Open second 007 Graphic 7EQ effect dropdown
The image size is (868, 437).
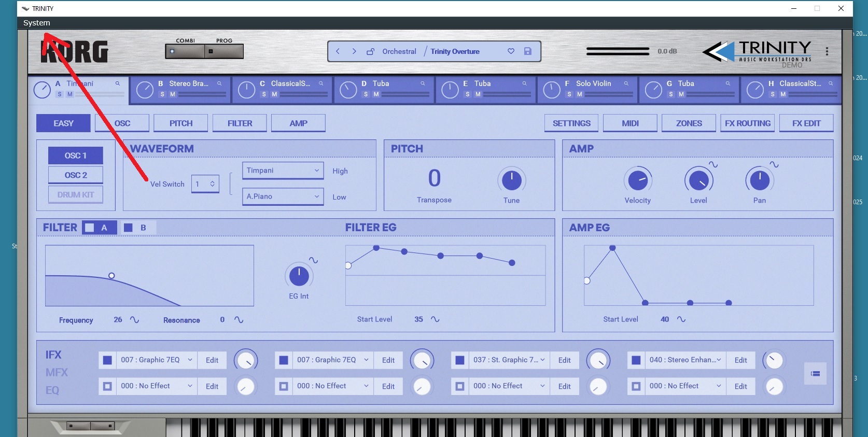point(332,360)
